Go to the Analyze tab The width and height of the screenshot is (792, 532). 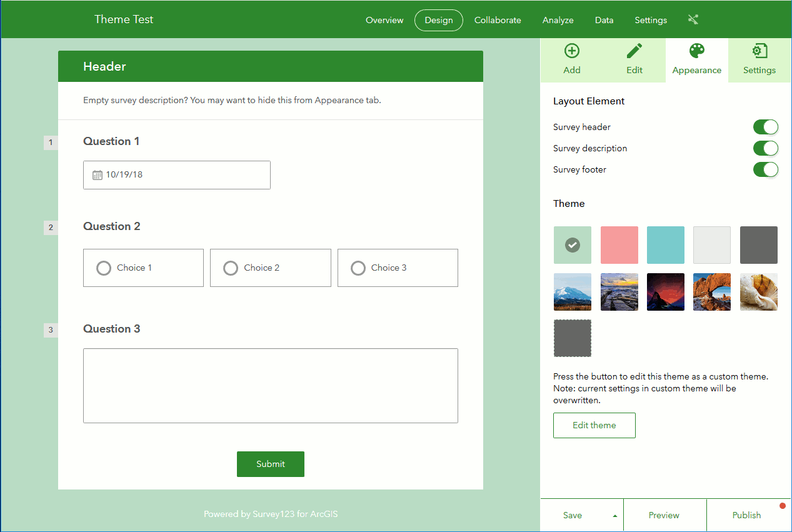coord(558,20)
